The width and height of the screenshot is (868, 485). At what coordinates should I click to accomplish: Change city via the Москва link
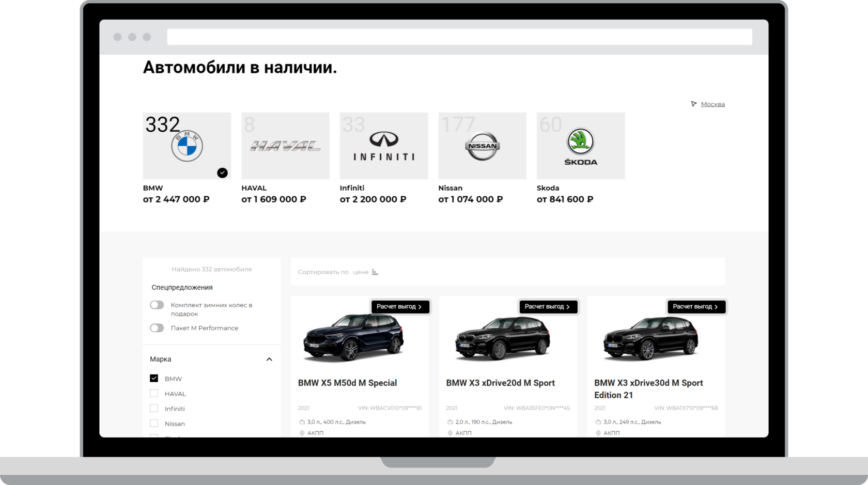click(x=713, y=104)
